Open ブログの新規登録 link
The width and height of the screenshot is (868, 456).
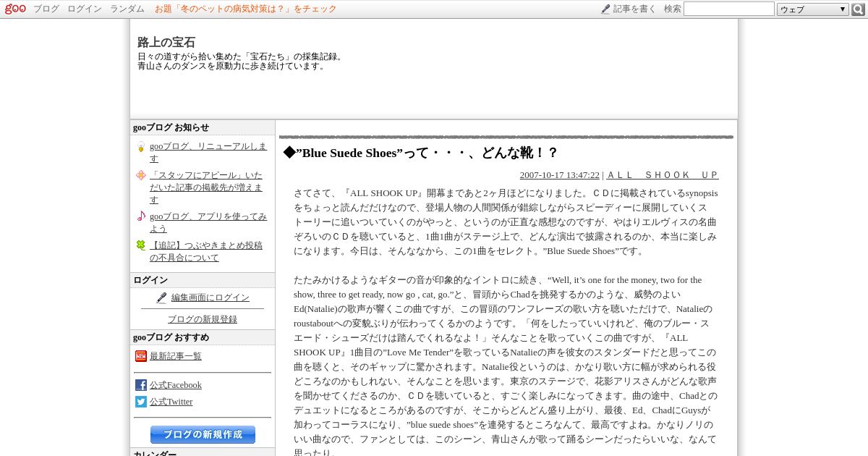click(x=203, y=319)
